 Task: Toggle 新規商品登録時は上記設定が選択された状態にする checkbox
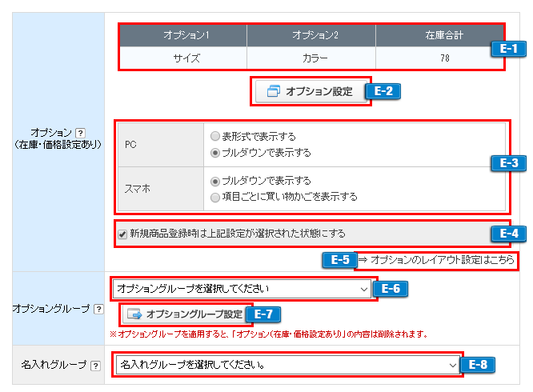(122, 234)
